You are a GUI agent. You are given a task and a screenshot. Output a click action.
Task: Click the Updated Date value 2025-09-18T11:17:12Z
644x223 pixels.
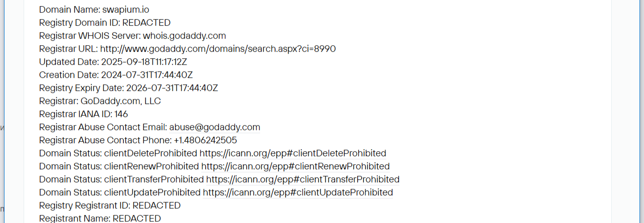144,62
